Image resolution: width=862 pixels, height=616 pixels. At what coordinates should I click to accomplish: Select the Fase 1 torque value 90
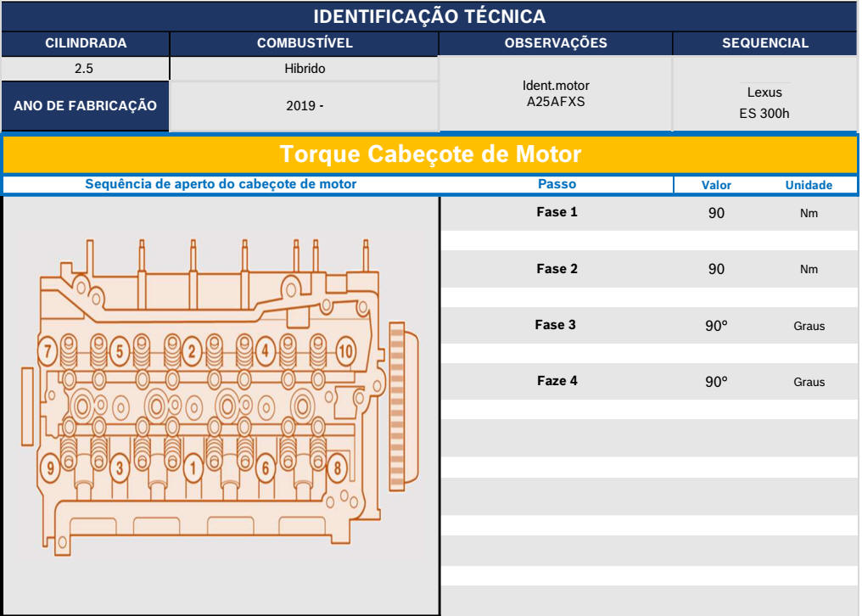(x=716, y=213)
